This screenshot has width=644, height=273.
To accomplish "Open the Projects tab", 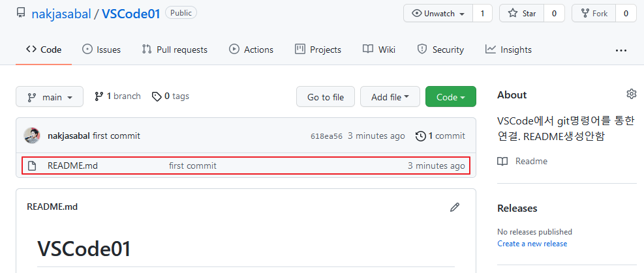I will click(x=318, y=50).
